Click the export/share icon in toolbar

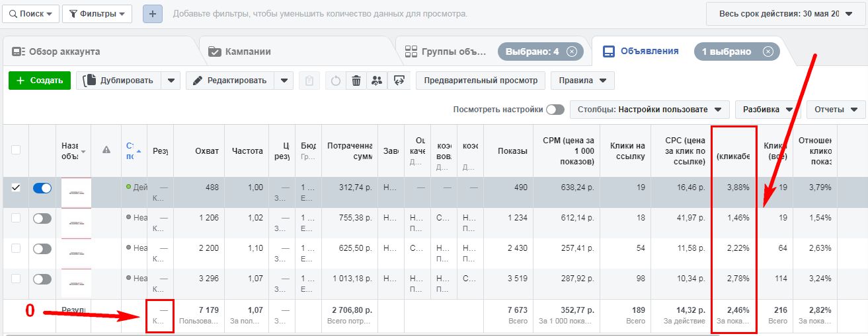pyautogui.click(x=399, y=81)
